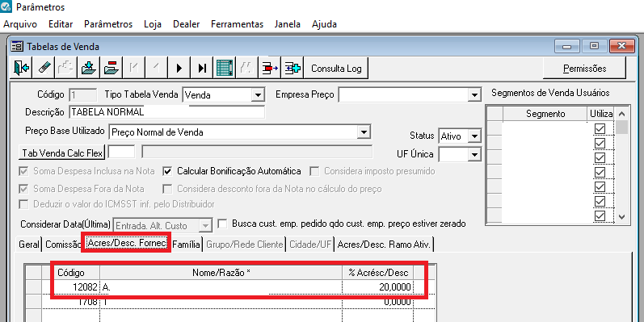This screenshot has width=644, height=322.
Task: Click the Parâmetros application icon
Action: click(x=6, y=7)
